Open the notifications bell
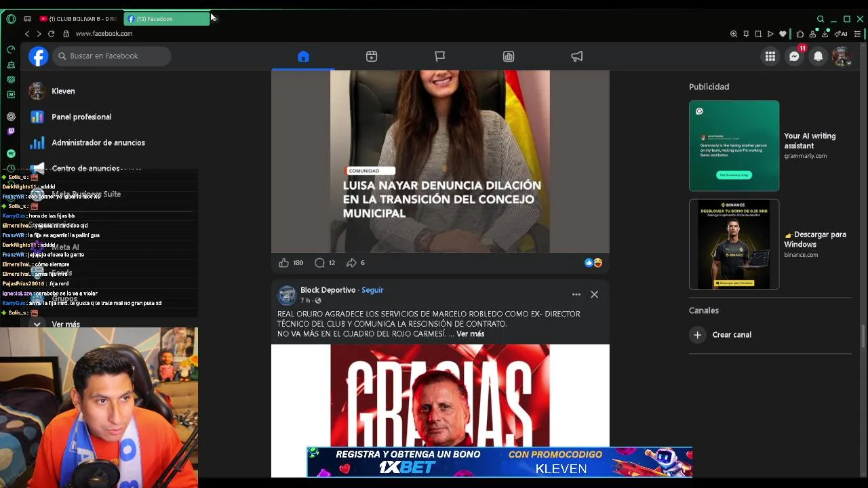The width and height of the screenshot is (868, 488). click(818, 56)
